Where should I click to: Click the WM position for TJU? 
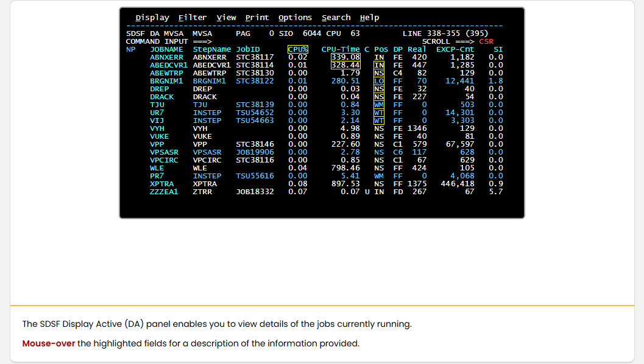(379, 105)
